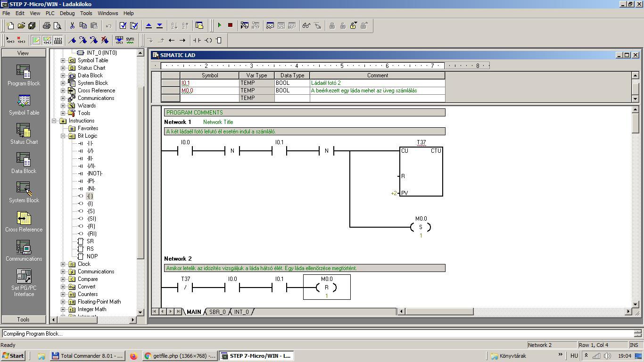Click the Tools button below the View bar
This screenshot has width=644, height=362.
pos(24,320)
